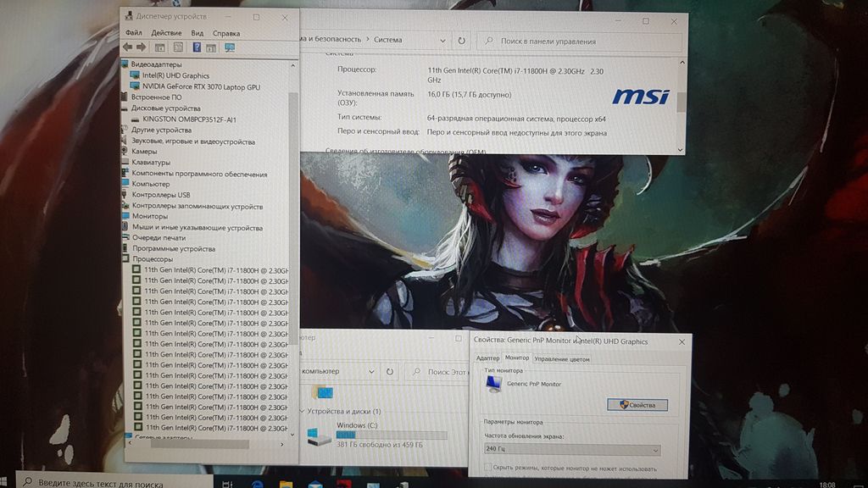Click the Мониторы category icon
The image size is (868, 488).
(125, 216)
